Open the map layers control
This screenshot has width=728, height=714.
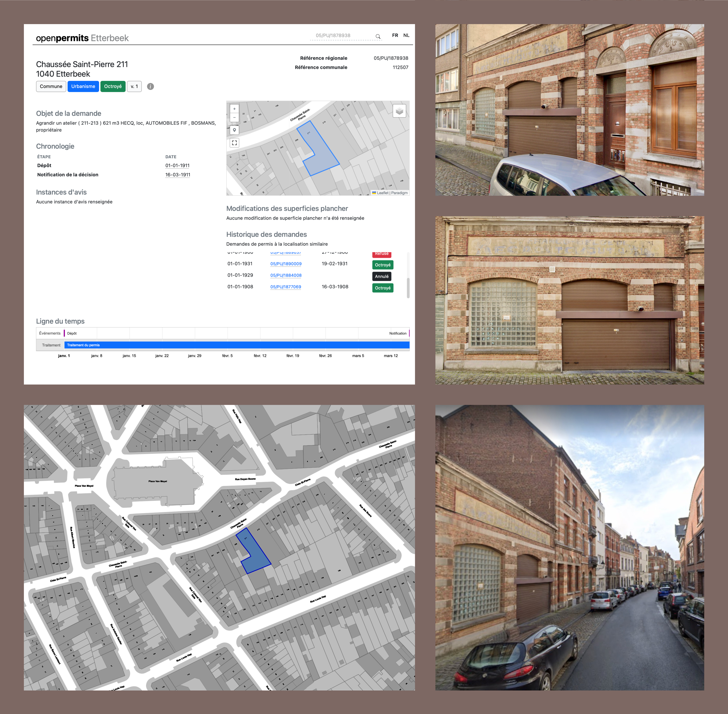tap(399, 111)
